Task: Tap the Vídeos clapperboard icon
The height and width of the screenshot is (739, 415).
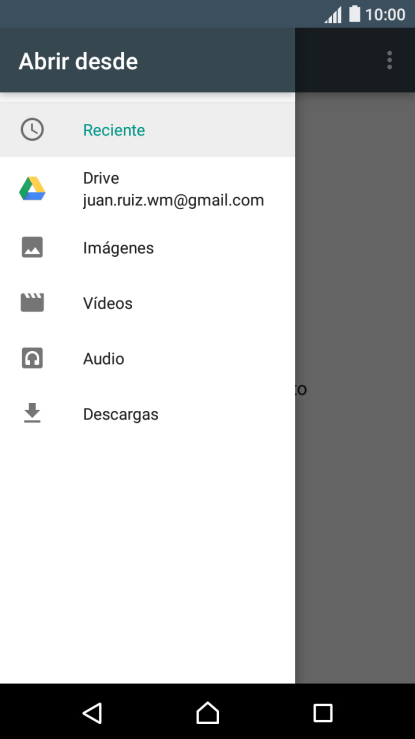Action: tap(32, 303)
